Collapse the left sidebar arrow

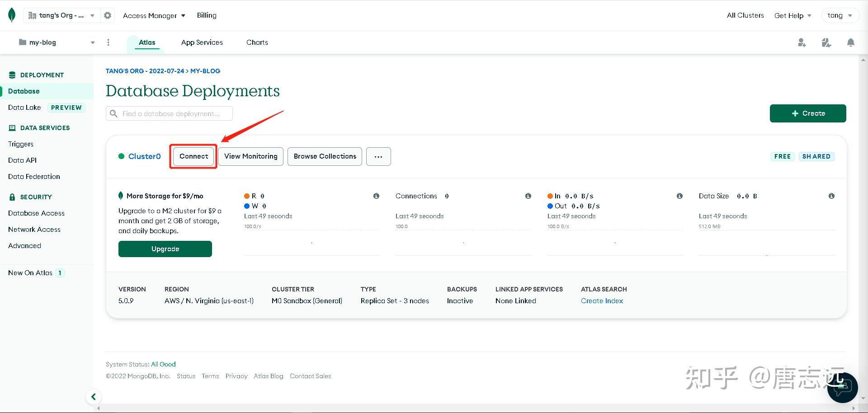pos(93,397)
